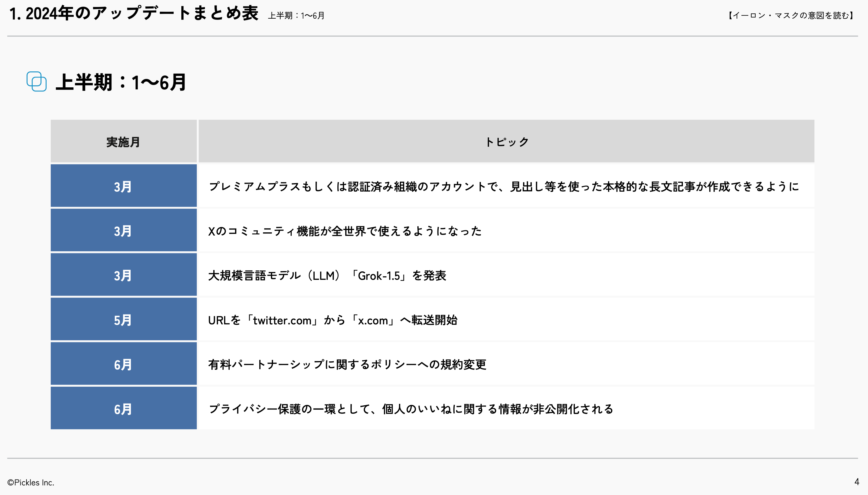Select the 5月 month cell
Screen dimensions: 868x495
pyautogui.click(x=124, y=319)
